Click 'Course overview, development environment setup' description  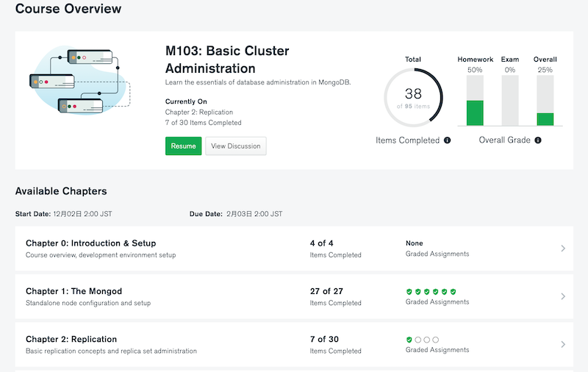pyautogui.click(x=101, y=255)
